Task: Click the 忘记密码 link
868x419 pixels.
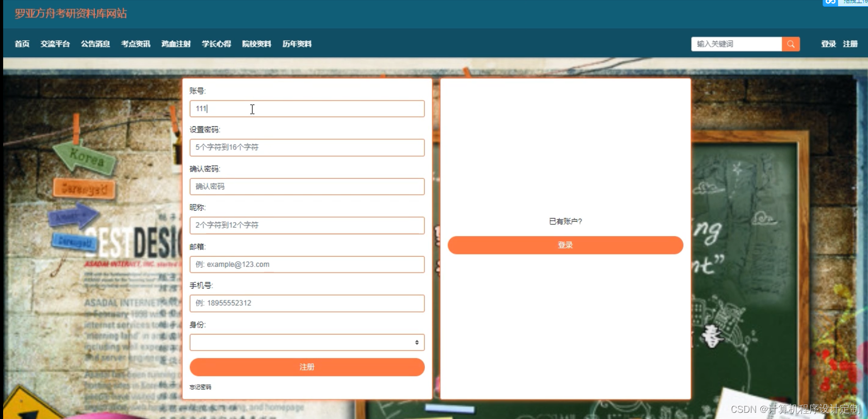Action: coord(200,387)
